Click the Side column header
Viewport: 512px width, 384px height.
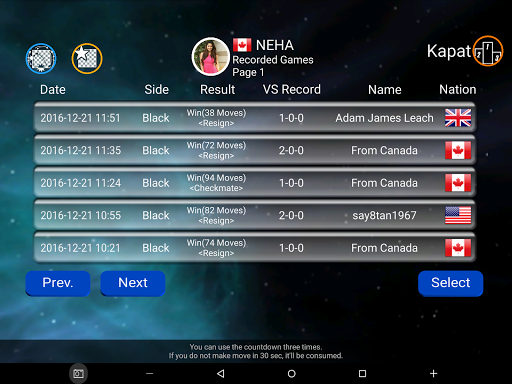click(x=157, y=90)
